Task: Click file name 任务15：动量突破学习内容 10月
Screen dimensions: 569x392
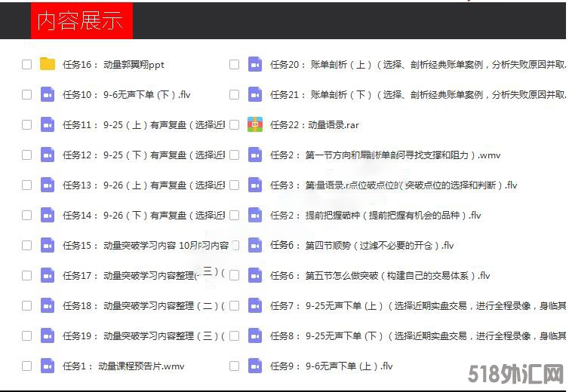Action: coord(146,245)
